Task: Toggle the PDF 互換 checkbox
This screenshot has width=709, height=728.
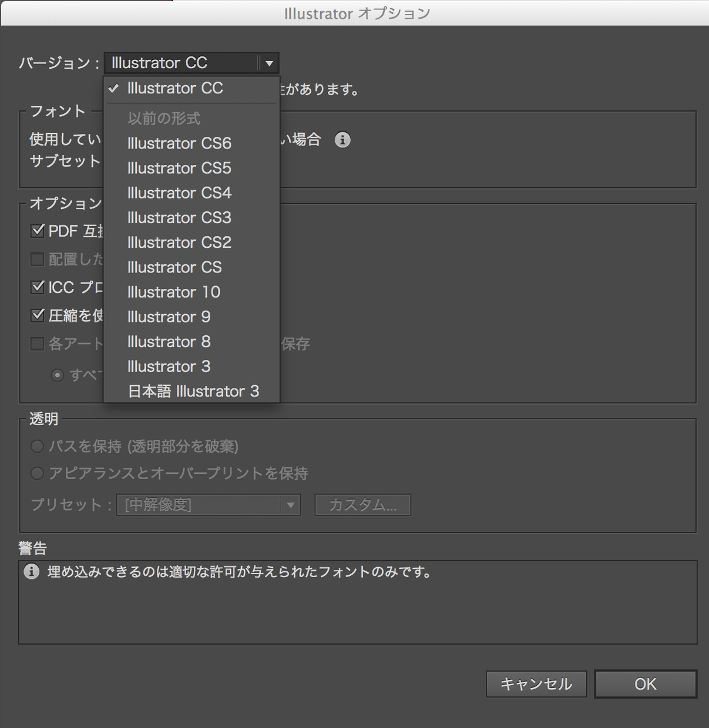Action: [x=38, y=231]
